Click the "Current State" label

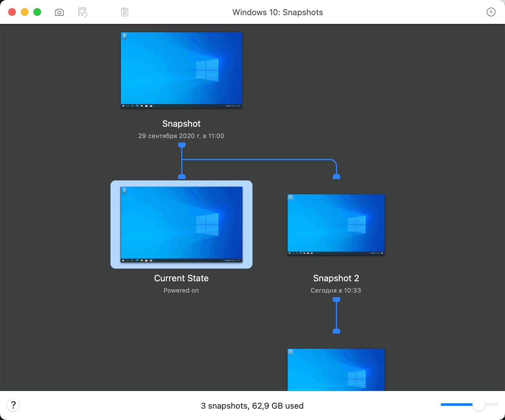tap(181, 278)
